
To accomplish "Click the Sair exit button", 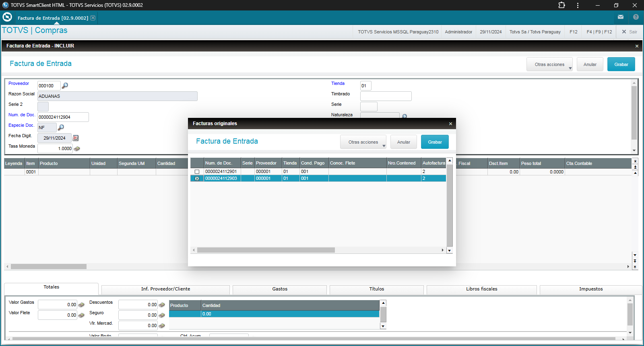I will click(630, 32).
